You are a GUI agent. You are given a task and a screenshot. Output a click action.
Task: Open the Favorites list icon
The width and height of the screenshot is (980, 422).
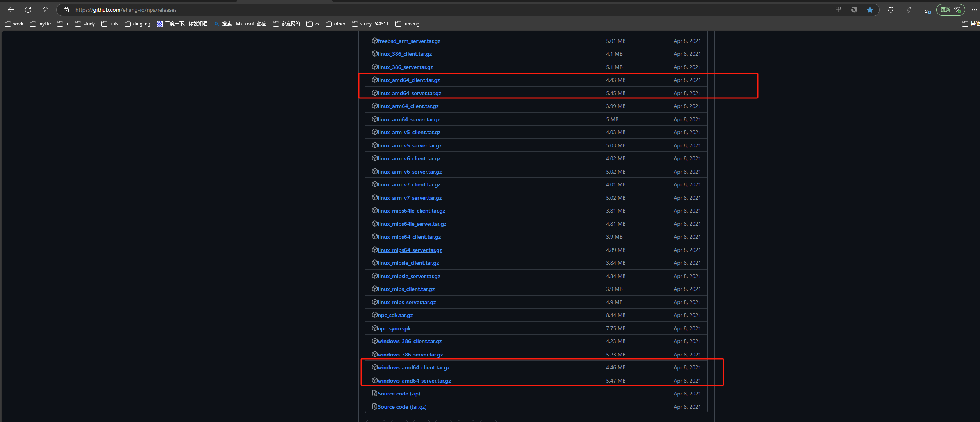click(910, 10)
